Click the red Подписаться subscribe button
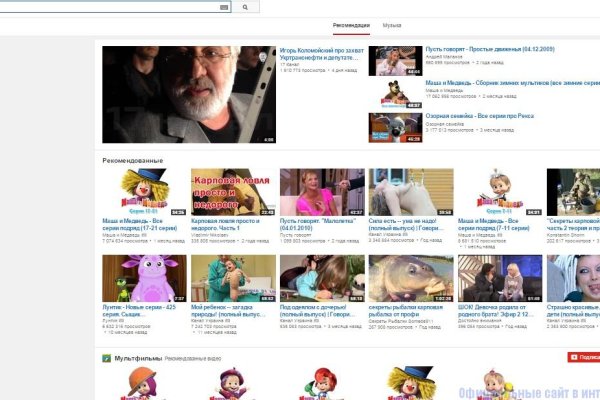 (x=583, y=357)
